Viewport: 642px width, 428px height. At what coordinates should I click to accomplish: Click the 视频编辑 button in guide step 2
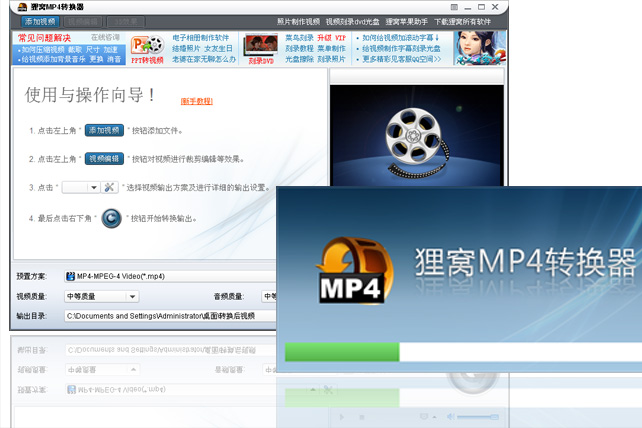[x=104, y=159]
